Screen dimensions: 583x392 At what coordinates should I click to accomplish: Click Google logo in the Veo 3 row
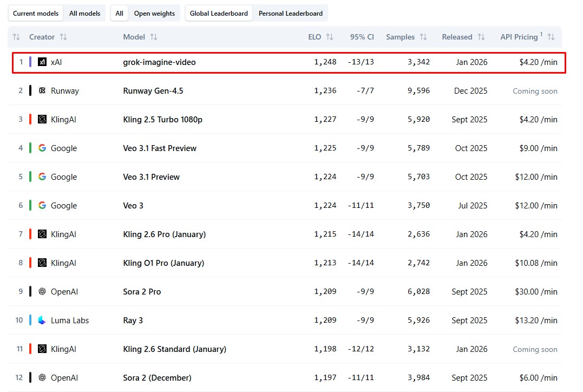click(42, 205)
